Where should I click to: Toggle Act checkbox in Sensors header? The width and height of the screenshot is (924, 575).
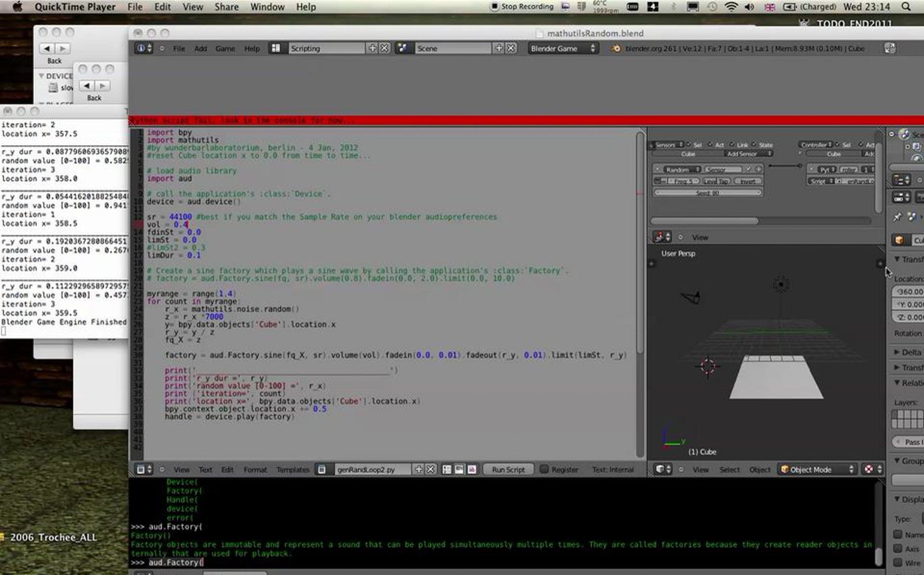click(710, 144)
